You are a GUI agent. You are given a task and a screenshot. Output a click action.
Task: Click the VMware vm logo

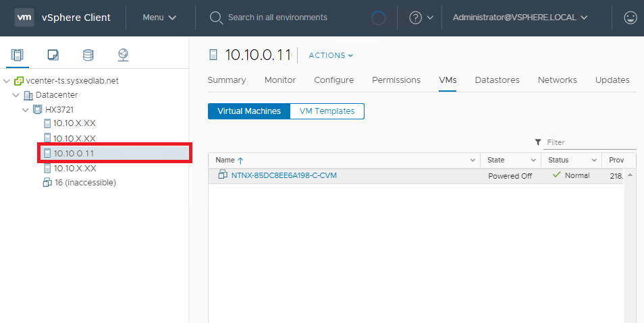tap(24, 18)
